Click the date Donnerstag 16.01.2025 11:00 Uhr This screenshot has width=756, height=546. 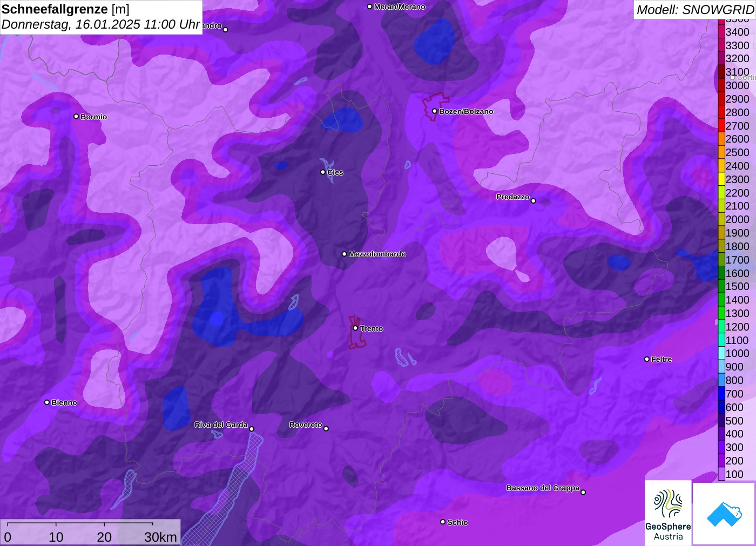click(101, 24)
